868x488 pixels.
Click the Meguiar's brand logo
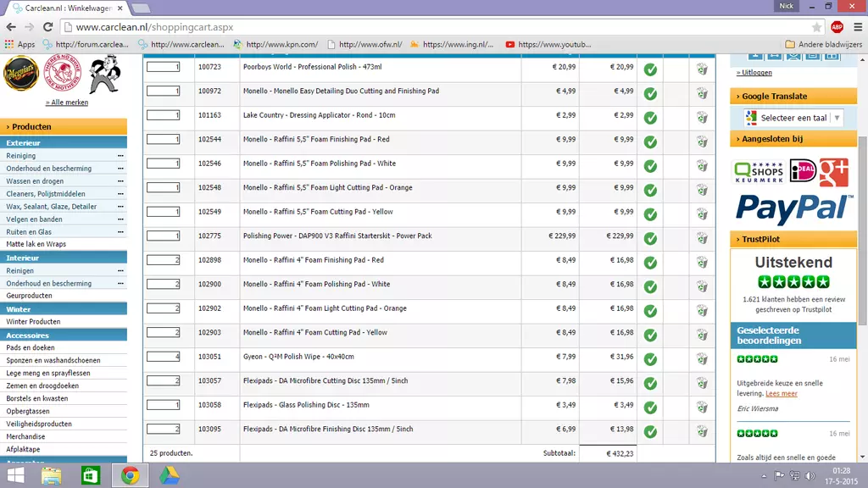pyautogui.click(x=21, y=73)
